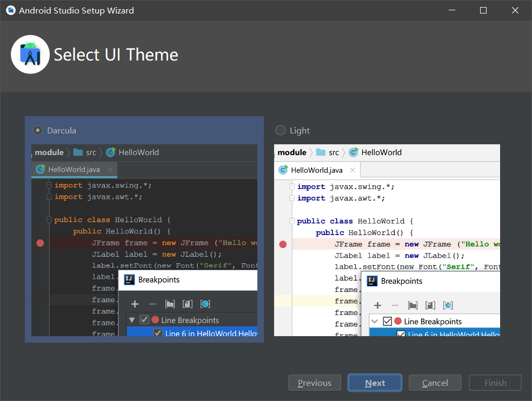Click the Android Studio icon in the title bar
This screenshot has width=532, height=401.
(10, 10)
